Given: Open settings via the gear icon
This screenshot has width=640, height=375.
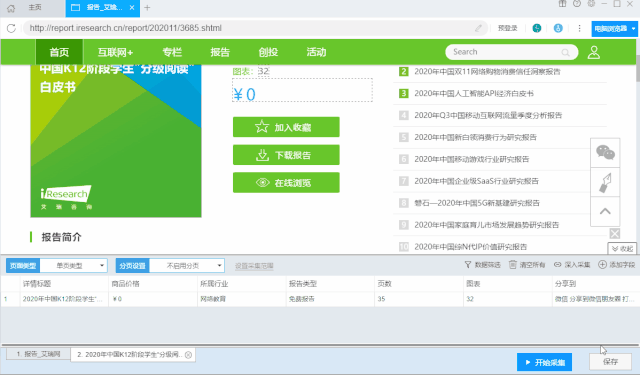Looking at the screenshot, I should [x=591, y=4].
